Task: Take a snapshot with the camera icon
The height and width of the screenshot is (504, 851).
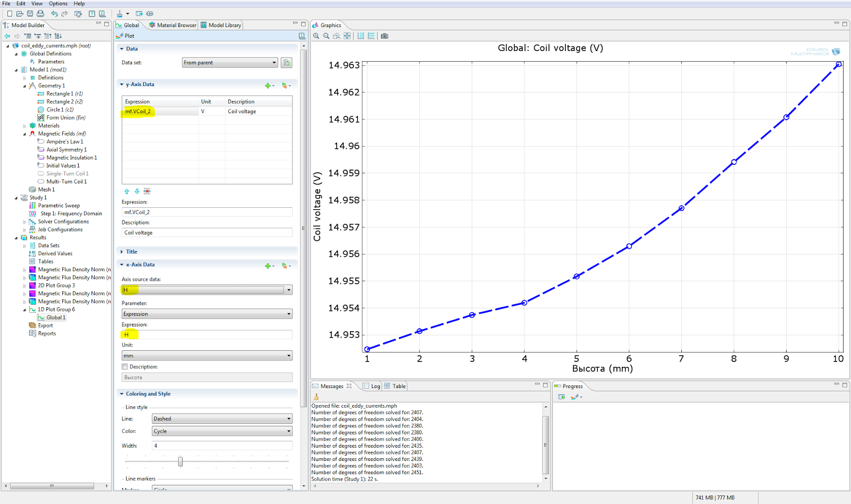Action: pos(385,36)
